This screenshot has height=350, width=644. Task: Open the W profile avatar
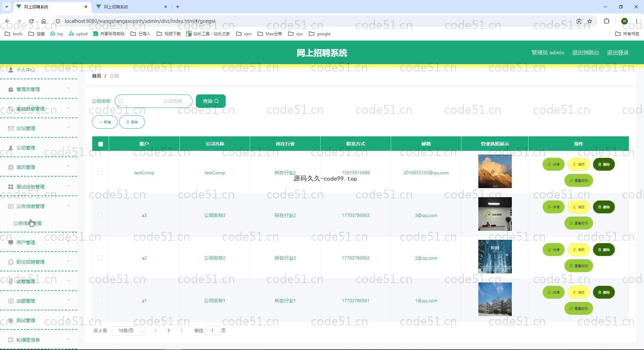pos(624,21)
